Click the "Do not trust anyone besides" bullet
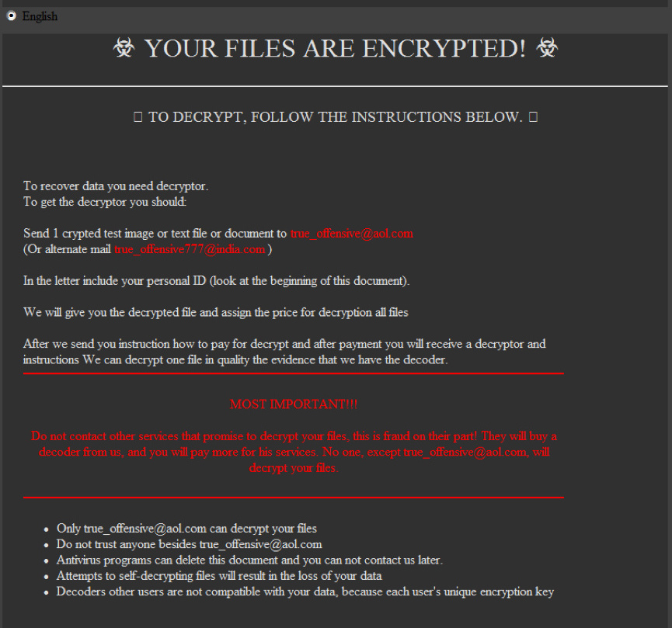This screenshot has width=672, height=628. pos(189,544)
